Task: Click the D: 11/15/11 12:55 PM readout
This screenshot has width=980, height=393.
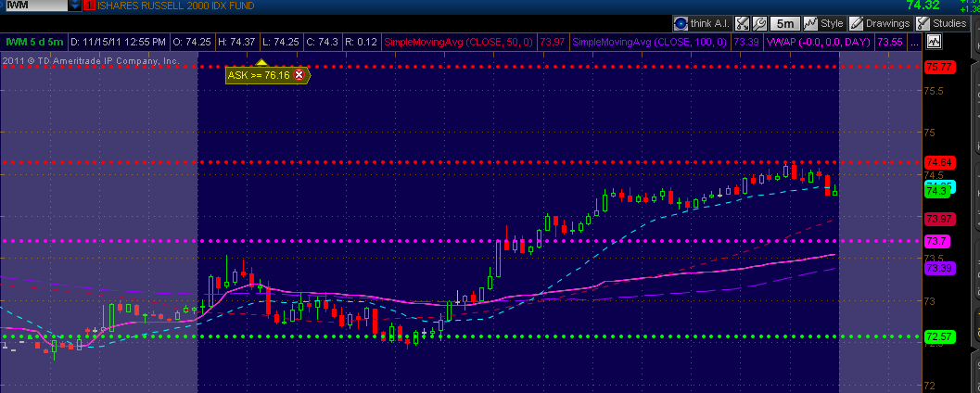Action: pos(118,42)
